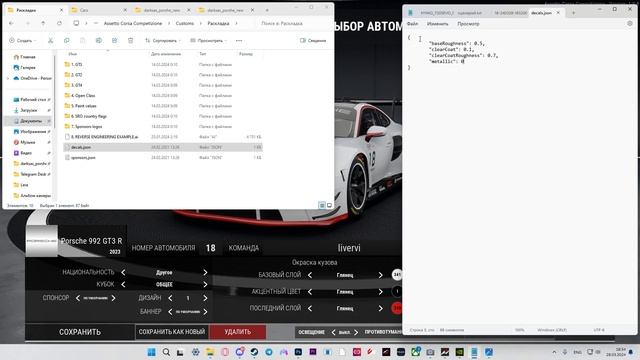Click the red УДАЛИТЬ button
The width and height of the screenshot is (640, 360).
(238, 332)
